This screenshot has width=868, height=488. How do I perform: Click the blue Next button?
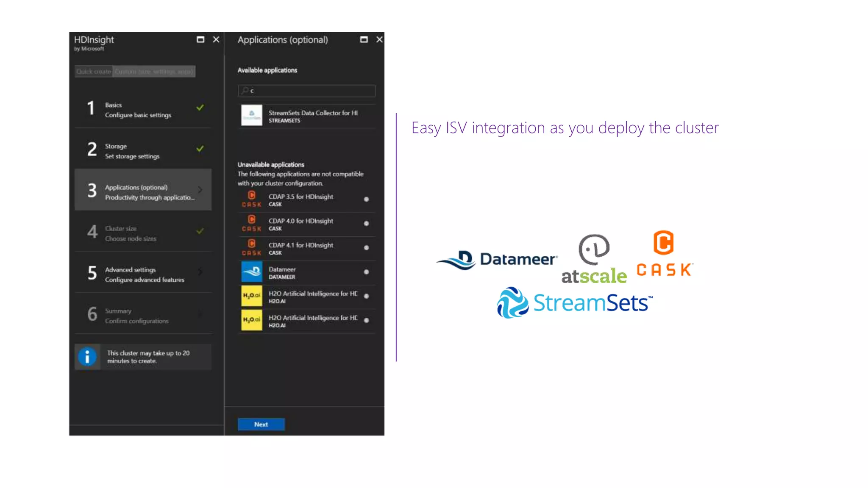coord(261,424)
